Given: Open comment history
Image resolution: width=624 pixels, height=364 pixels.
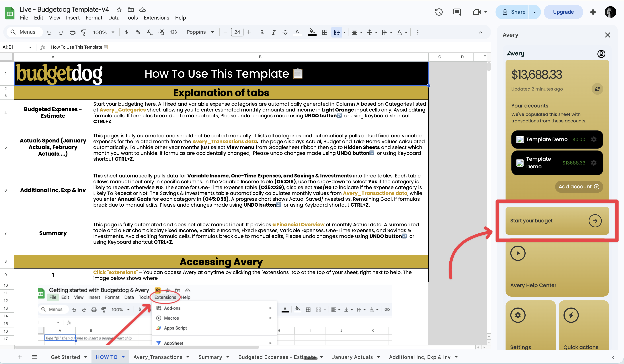Looking at the screenshot, I should (x=457, y=12).
